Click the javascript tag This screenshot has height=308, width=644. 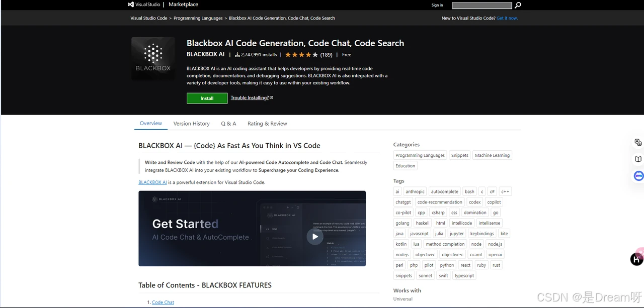tap(419, 234)
